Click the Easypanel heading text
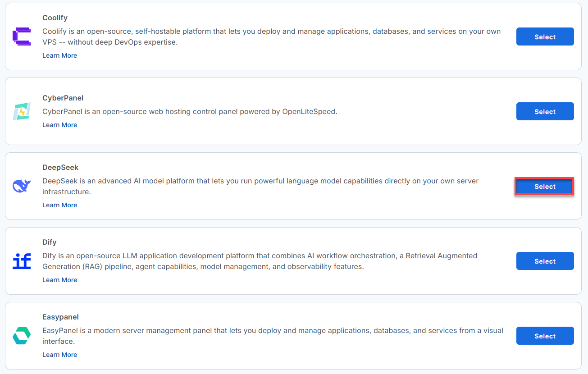Image resolution: width=588 pixels, height=374 pixels. pos(61,317)
